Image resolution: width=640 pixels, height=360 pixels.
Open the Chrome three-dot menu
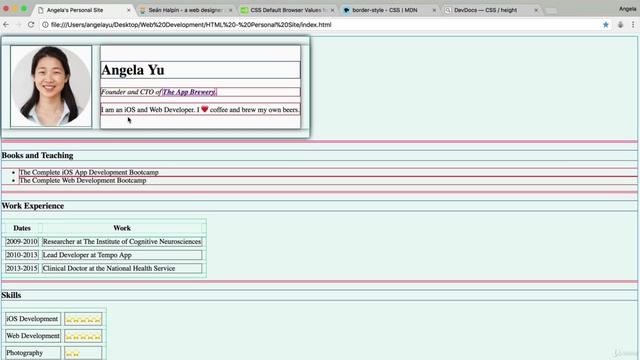click(633, 24)
